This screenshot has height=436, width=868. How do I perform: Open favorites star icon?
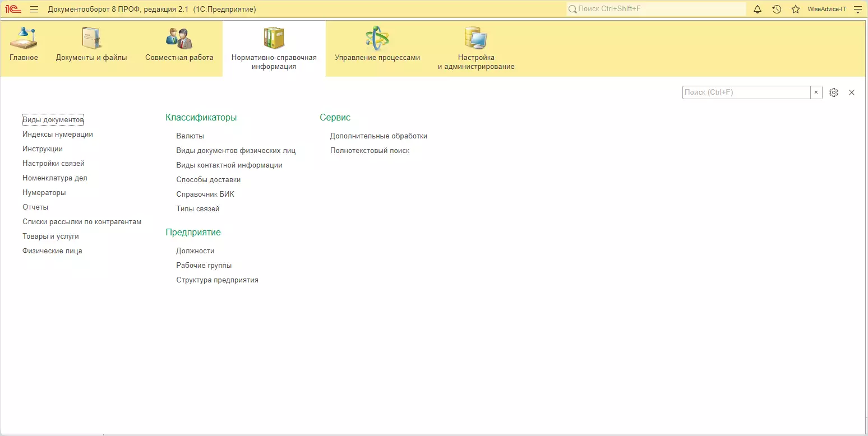[796, 10]
